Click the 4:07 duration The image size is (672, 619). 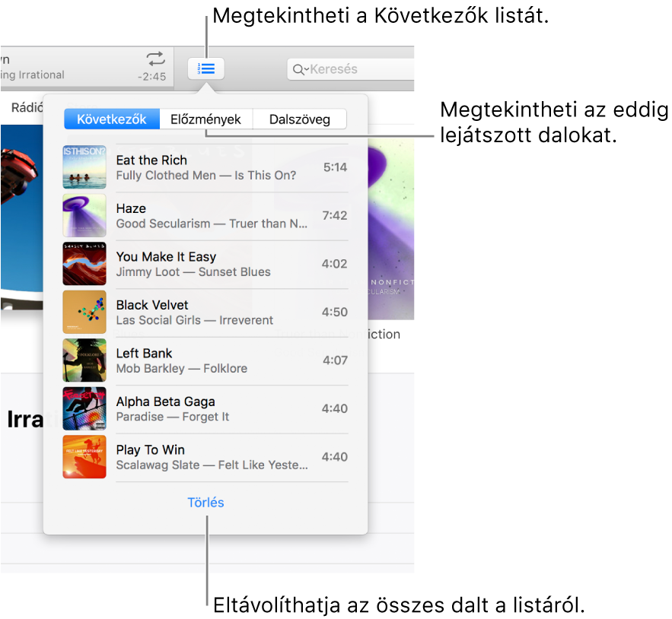[335, 360]
